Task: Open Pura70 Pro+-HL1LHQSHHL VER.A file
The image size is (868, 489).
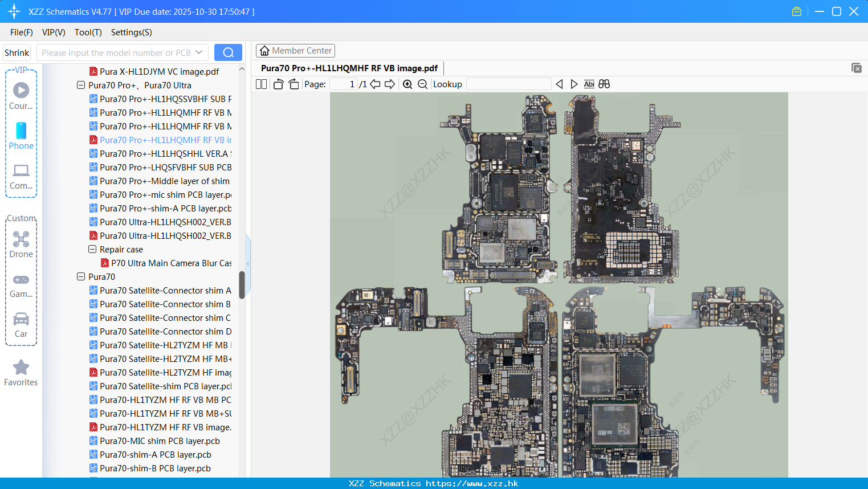Action: point(160,154)
